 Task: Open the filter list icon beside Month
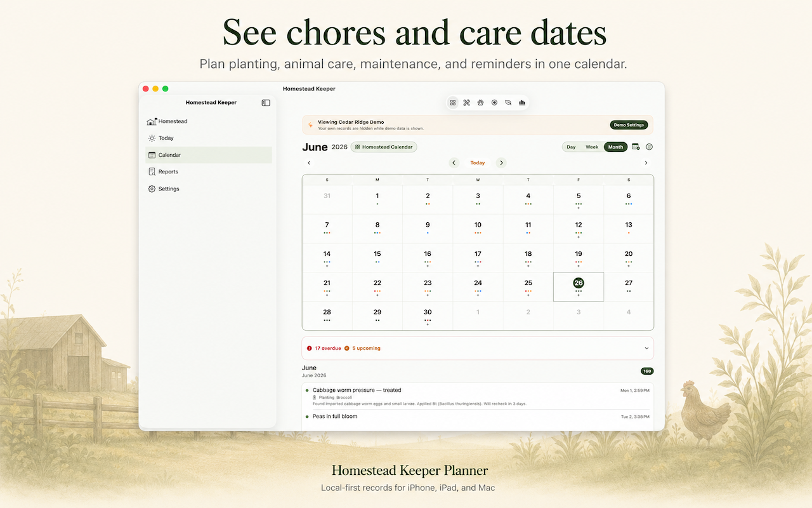(649, 147)
